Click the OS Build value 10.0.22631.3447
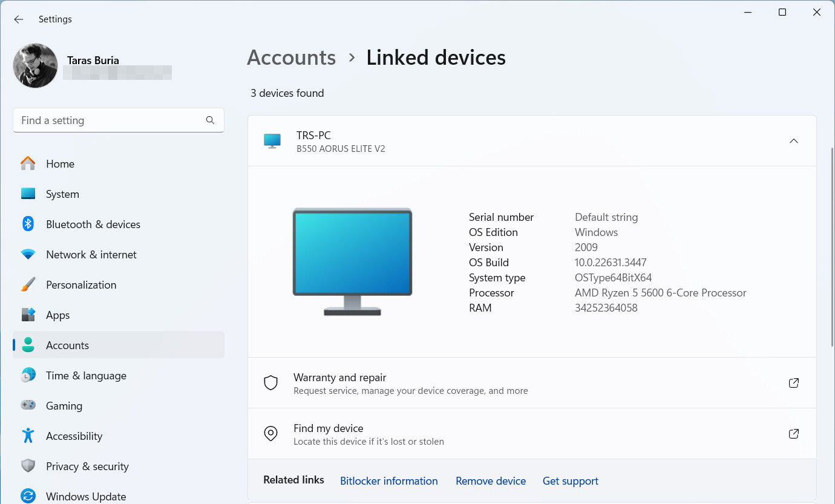Screen dimensions: 835x504 click(611, 263)
